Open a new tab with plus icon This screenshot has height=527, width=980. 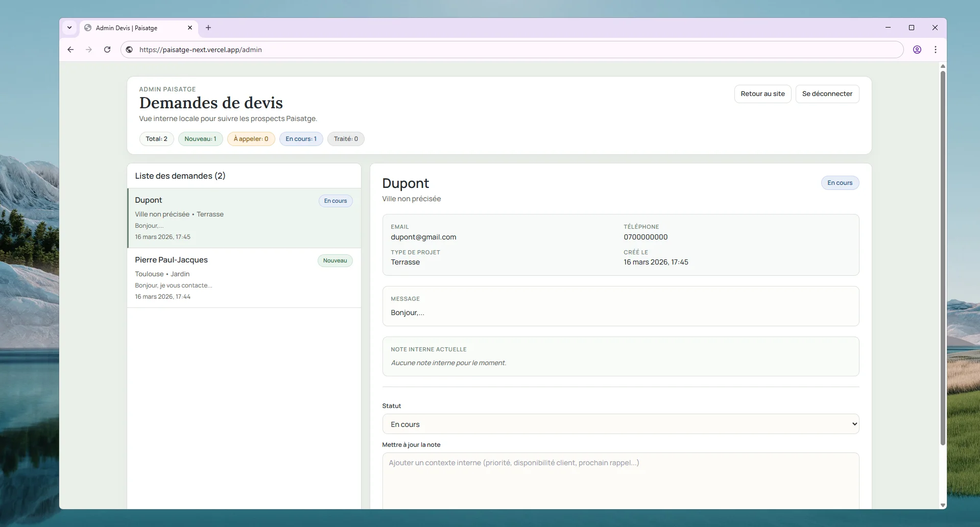(208, 28)
